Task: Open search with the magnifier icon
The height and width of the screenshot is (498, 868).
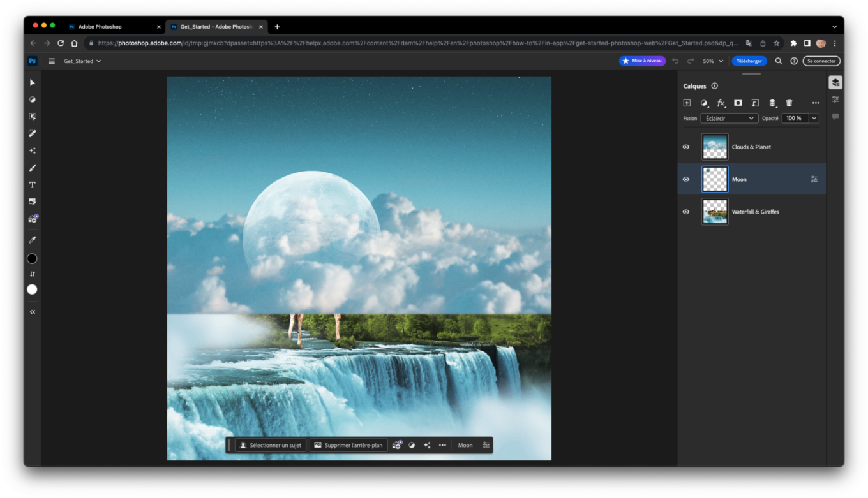Action: 779,61
